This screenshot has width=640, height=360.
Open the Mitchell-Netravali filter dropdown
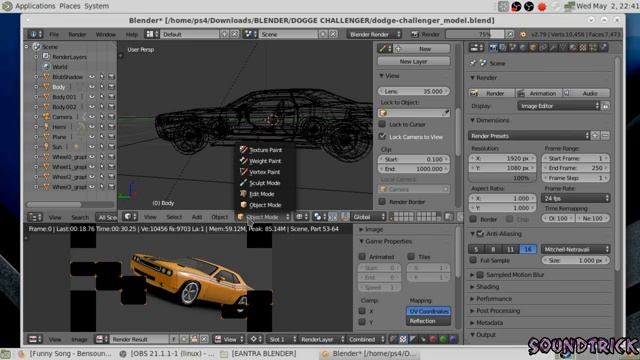[x=576, y=249]
